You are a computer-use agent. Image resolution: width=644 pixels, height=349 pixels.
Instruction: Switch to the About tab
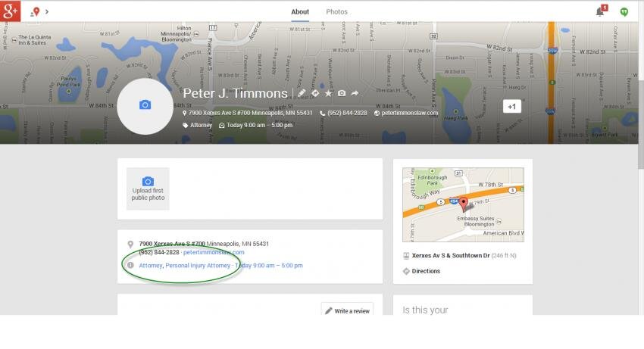tap(300, 12)
